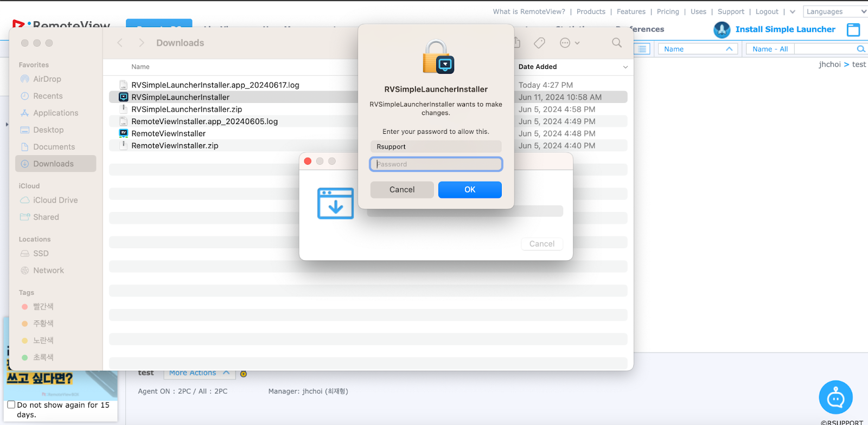Check 'Do not show again for 15 days'

11,405
